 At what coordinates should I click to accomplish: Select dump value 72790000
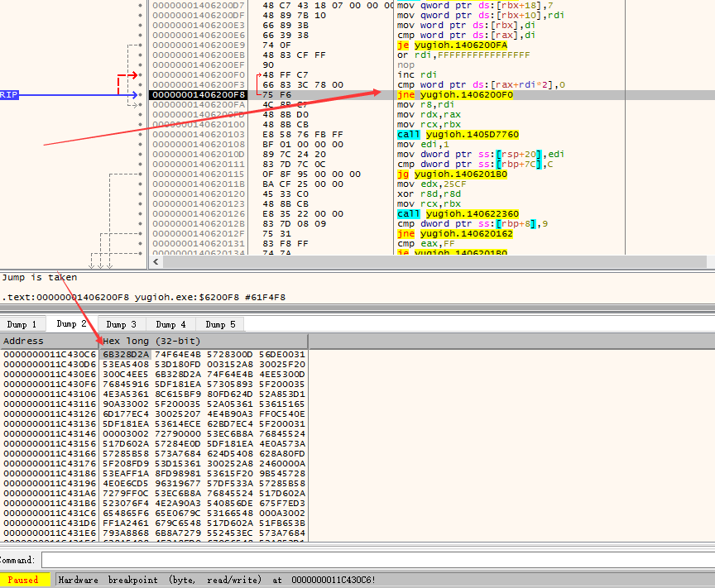(x=178, y=433)
